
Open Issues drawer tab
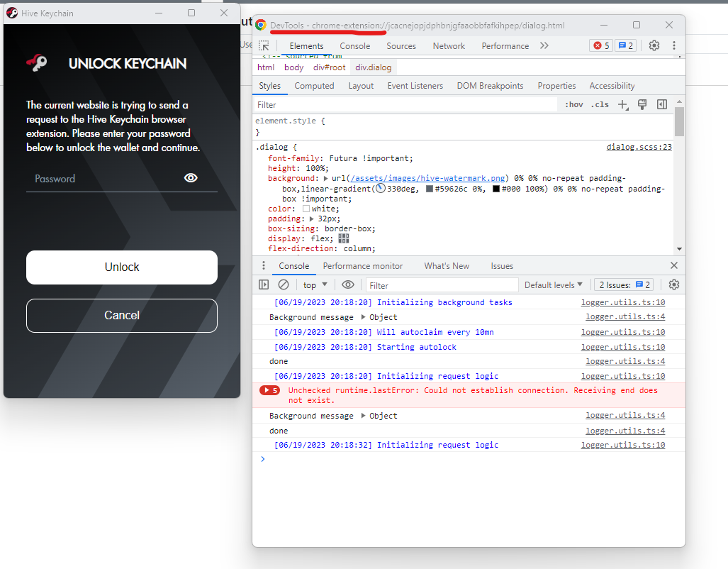[502, 266]
